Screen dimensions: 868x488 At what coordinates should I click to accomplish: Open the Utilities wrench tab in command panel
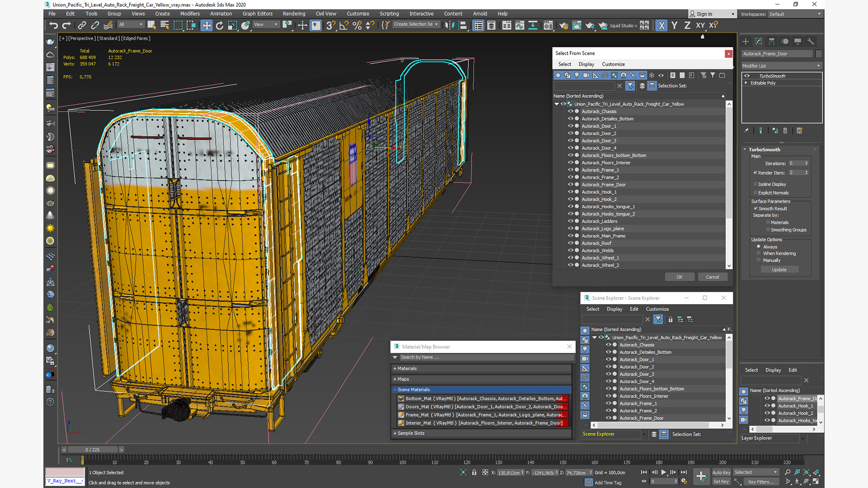coord(811,42)
